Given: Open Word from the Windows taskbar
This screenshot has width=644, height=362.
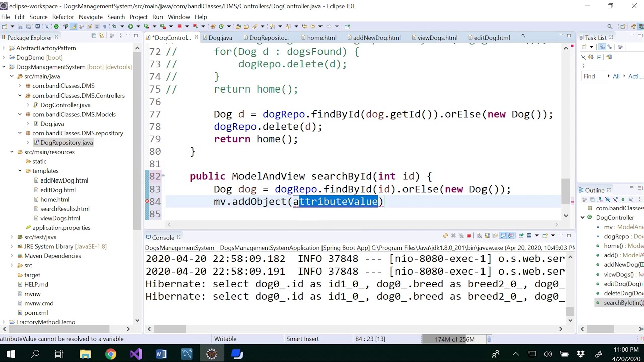Looking at the screenshot, I should (161, 354).
